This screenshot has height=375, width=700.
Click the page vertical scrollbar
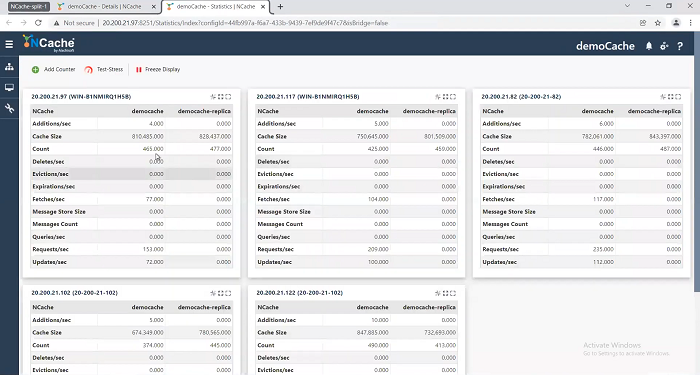(697, 161)
